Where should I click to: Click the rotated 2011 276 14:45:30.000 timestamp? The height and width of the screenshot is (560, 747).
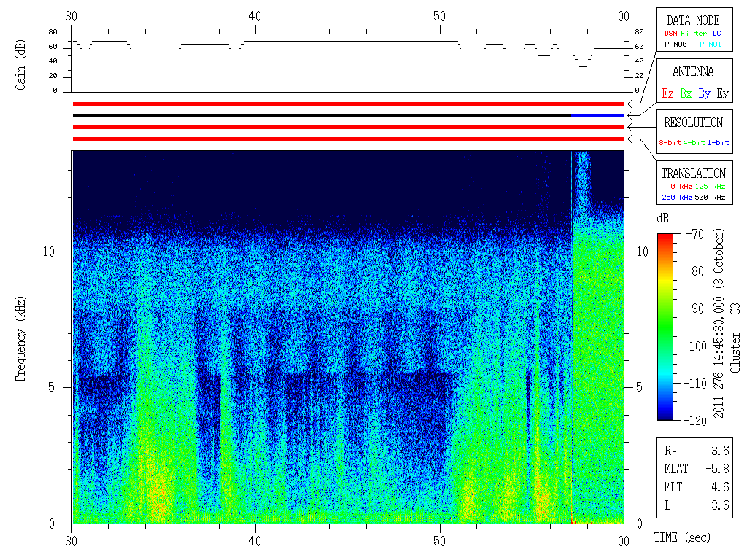point(719,324)
